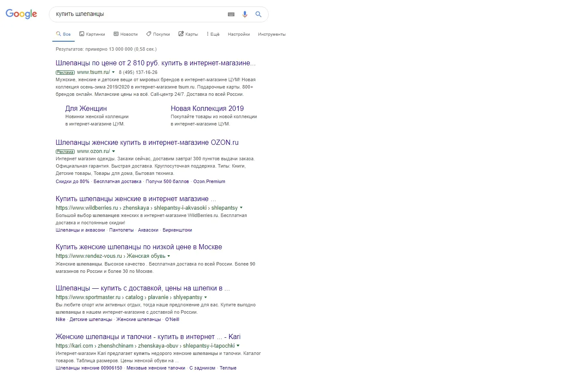588x379 pixels.
Task: Open the OZON.ru ad headline link
Action: [x=147, y=142]
